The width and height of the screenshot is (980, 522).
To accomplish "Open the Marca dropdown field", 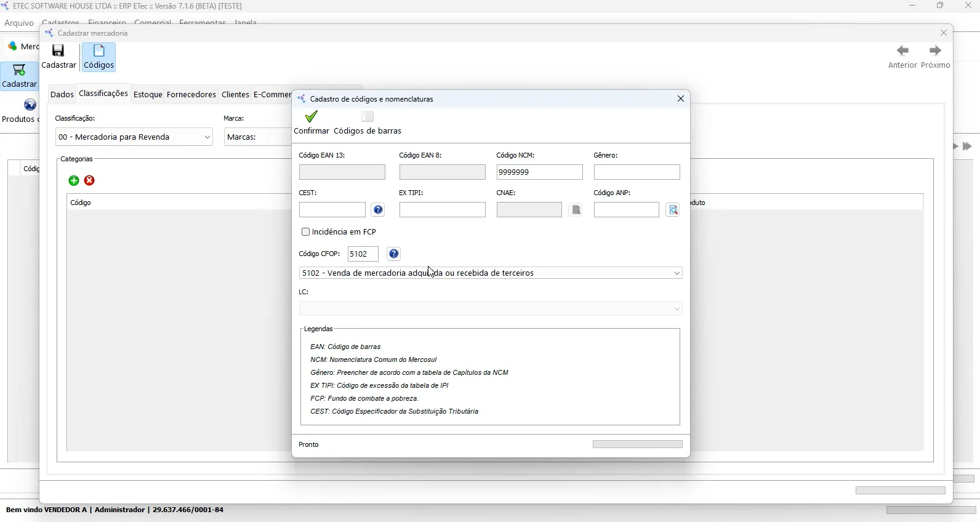I will point(257,137).
